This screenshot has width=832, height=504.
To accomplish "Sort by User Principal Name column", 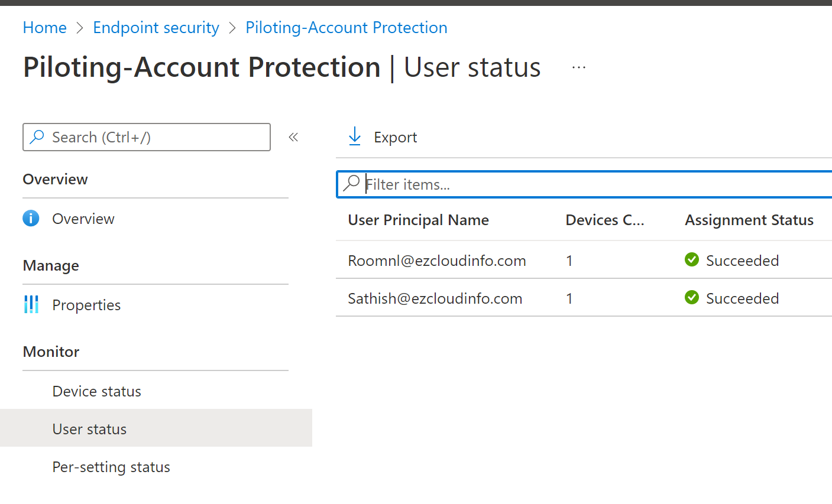I will (x=418, y=220).
